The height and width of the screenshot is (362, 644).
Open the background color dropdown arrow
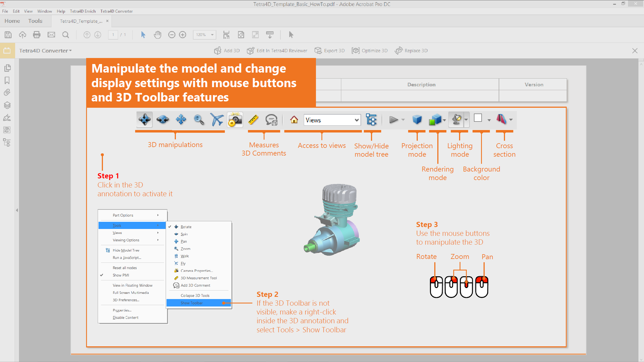489,120
